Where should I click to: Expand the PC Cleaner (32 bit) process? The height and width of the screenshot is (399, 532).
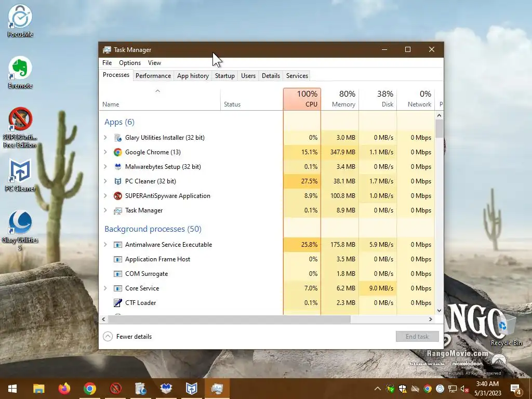(x=105, y=181)
